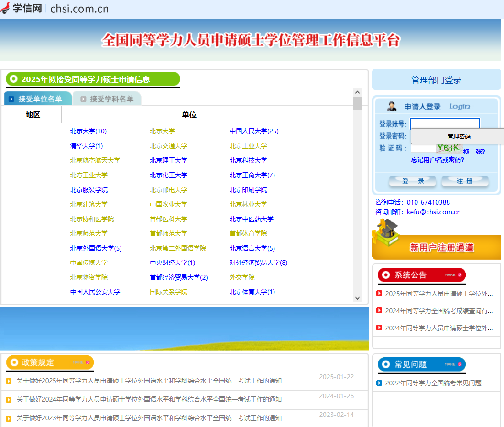Image resolution: width=504 pixels, height=427 pixels.
Task: Click the captcha image Y6JK
Action: coord(449,148)
